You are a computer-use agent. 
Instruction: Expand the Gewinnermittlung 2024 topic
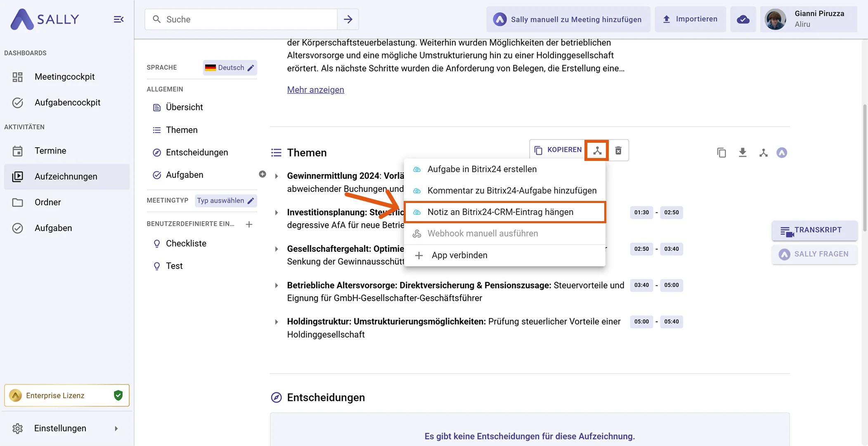(x=277, y=176)
